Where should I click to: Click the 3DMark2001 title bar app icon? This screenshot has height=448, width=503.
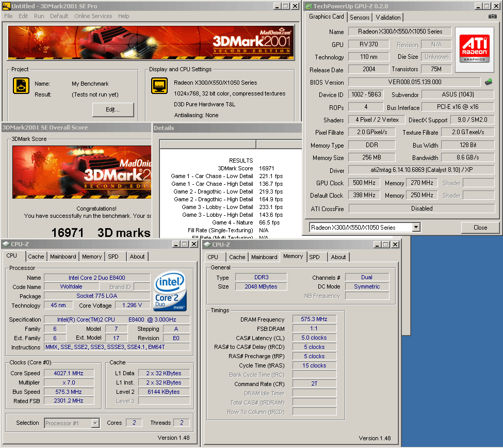pyautogui.click(x=6, y=6)
